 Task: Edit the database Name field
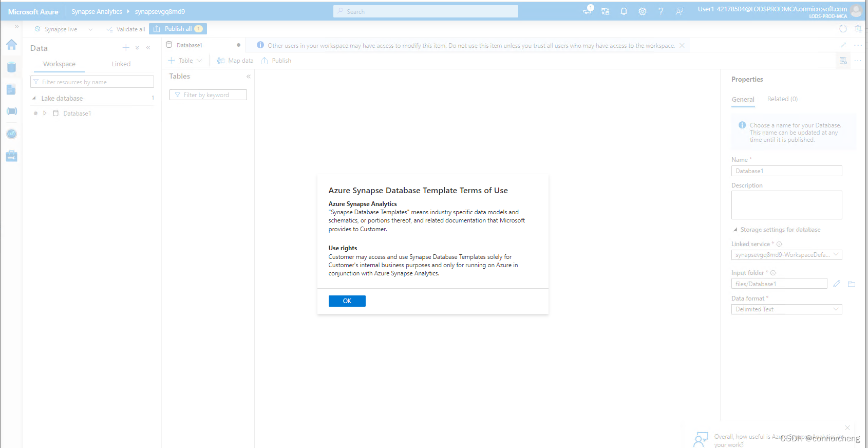click(787, 171)
